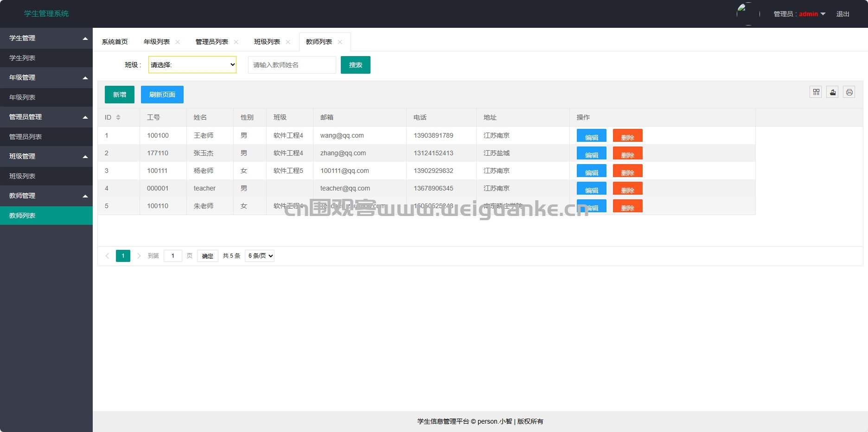Close the 教师列表 tab
This screenshot has width=868, height=432.
(340, 42)
